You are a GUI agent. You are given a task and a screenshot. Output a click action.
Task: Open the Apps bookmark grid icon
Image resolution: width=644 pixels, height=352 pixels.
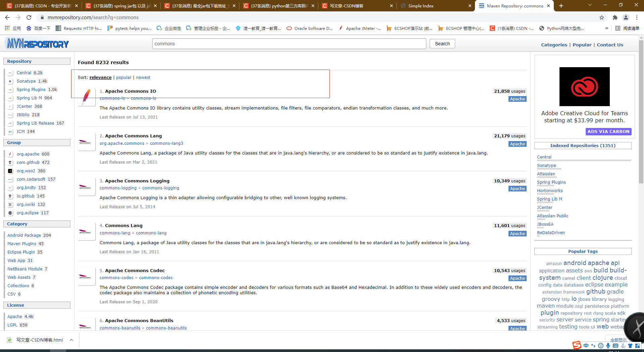(7, 28)
